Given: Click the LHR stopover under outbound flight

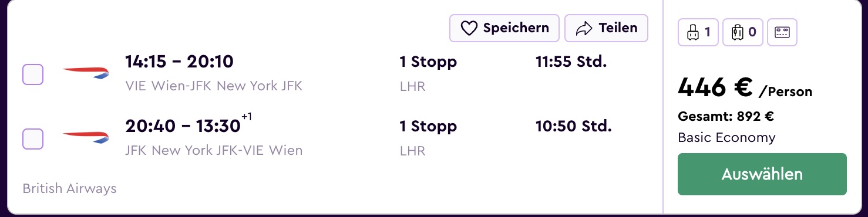Looking at the screenshot, I should pyautogui.click(x=412, y=87).
